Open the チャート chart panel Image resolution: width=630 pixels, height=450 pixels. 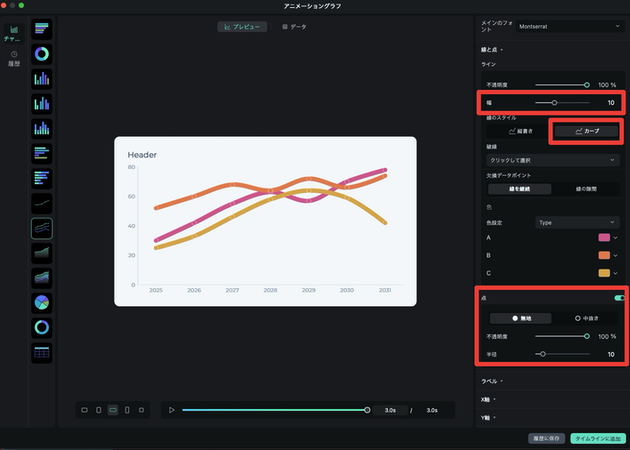tap(14, 34)
